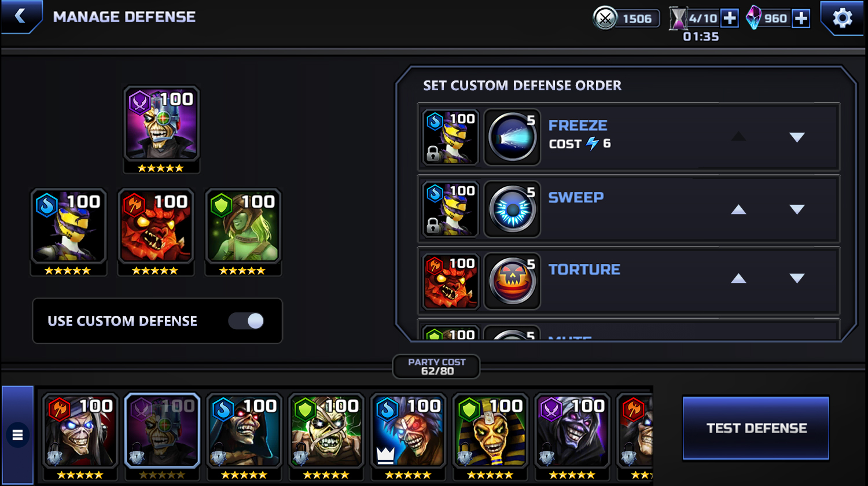
Task: Move Freeze skill down in order
Action: (x=797, y=137)
